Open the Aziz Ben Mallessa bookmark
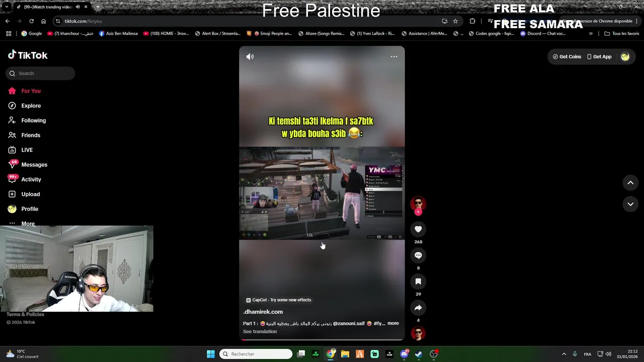 click(118, 34)
